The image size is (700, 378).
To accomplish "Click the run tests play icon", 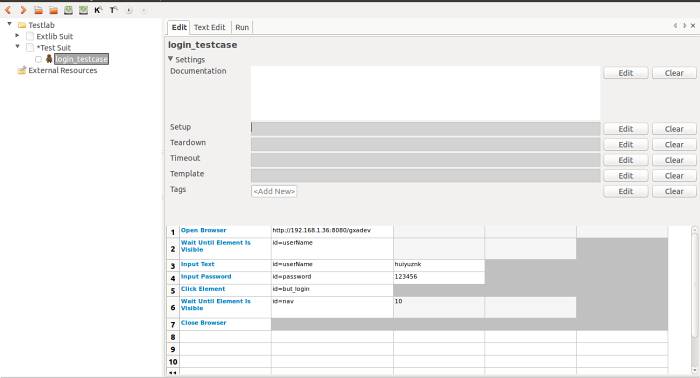I will point(129,10).
